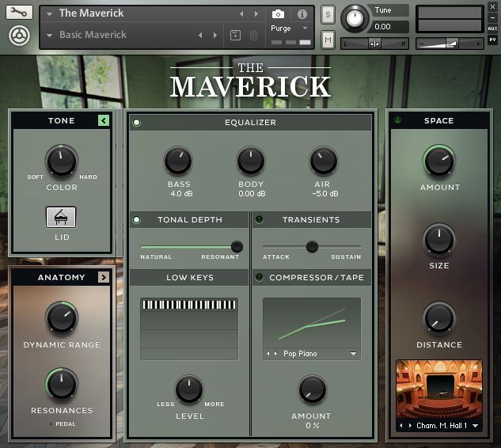Open The Maverick instrument dropdown arrow

coord(49,14)
